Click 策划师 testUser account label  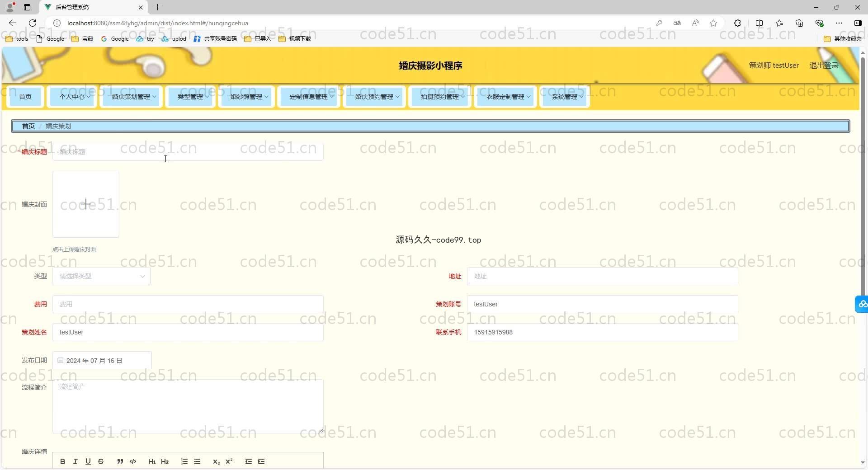point(774,66)
